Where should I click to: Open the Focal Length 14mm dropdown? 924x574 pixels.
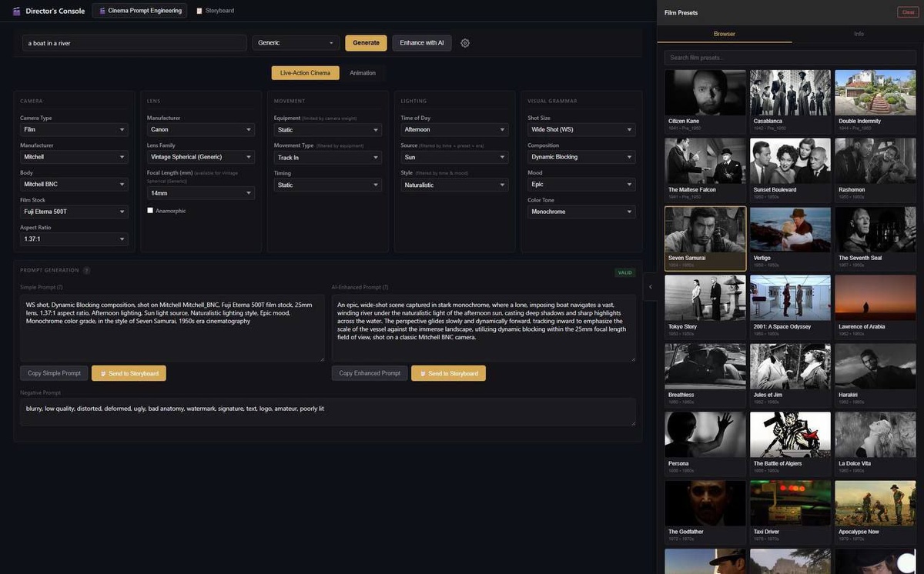click(201, 193)
